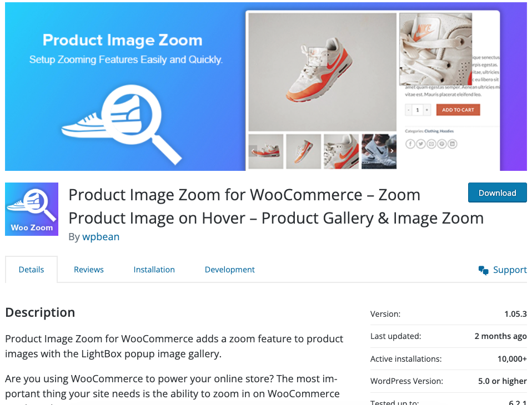Click the LinkedIn share icon in banner preview
Screen dimensions: 532x405
click(452, 144)
